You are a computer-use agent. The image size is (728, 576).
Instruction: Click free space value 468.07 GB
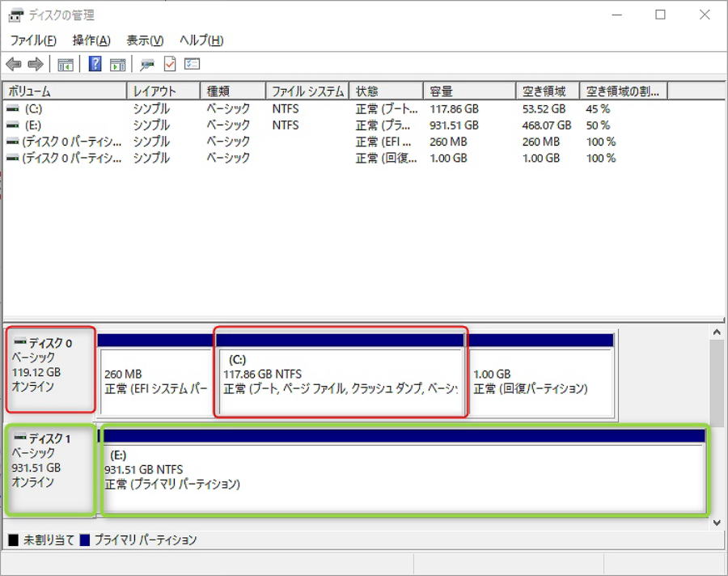point(547,125)
